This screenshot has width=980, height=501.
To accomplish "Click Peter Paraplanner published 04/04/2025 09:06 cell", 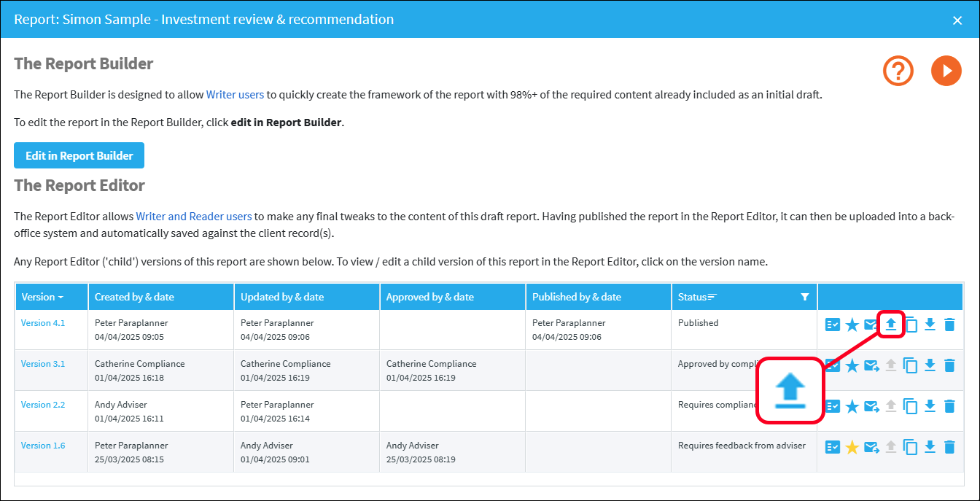I will [x=599, y=329].
